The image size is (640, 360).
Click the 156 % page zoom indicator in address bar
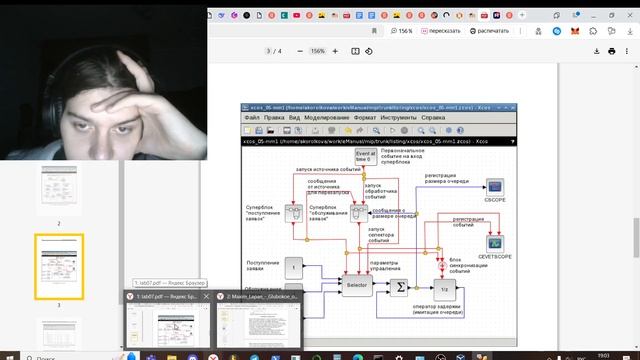(x=402, y=31)
